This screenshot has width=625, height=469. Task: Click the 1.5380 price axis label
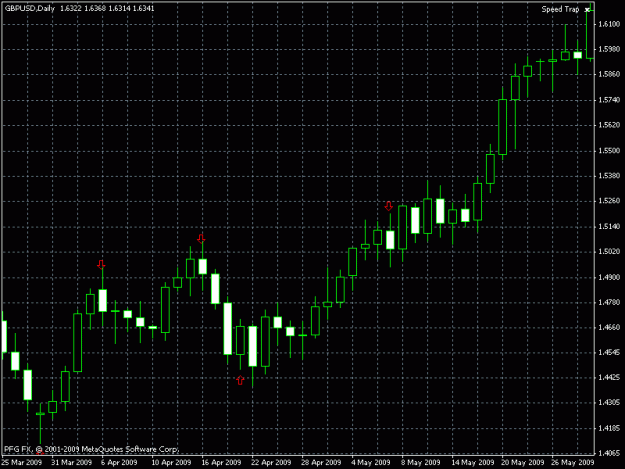click(x=609, y=176)
